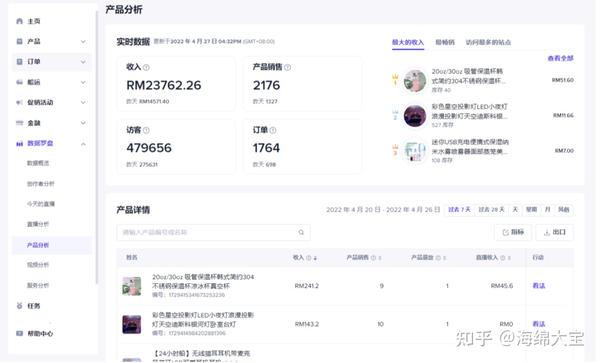Click the 促销活动 megaphone icon

click(x=20, y=103)
